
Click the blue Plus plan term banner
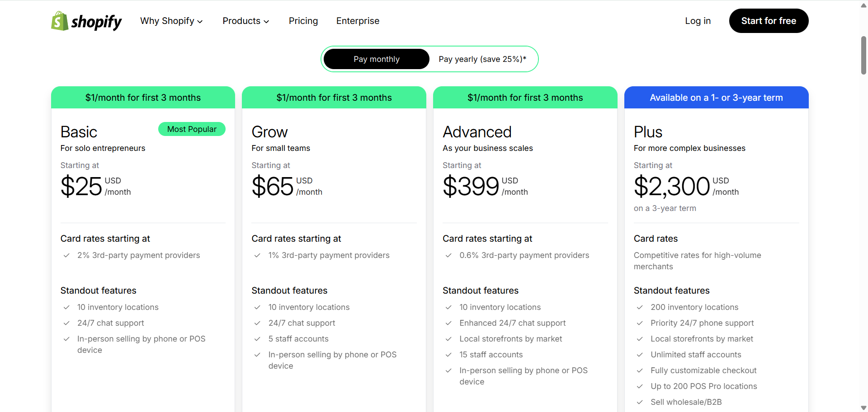point(716,98)
